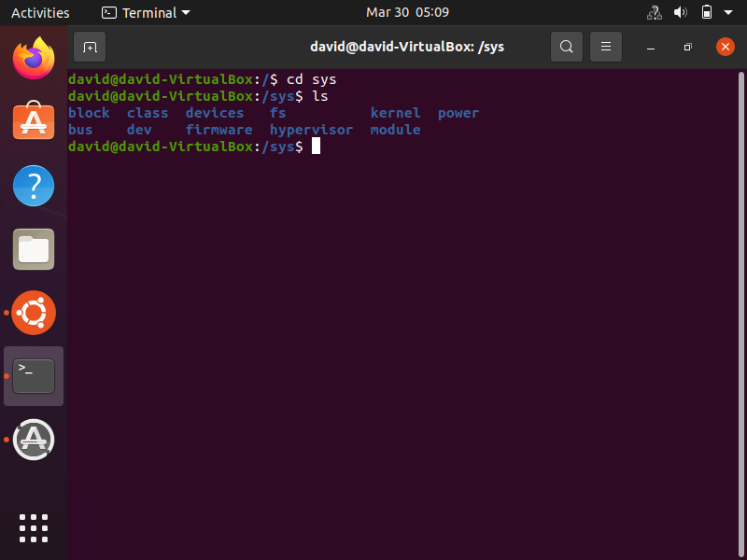Open a new terminal tab
The width and height of the screenshot is (747, 560).
pyautogui.click(x=90, y=47)
